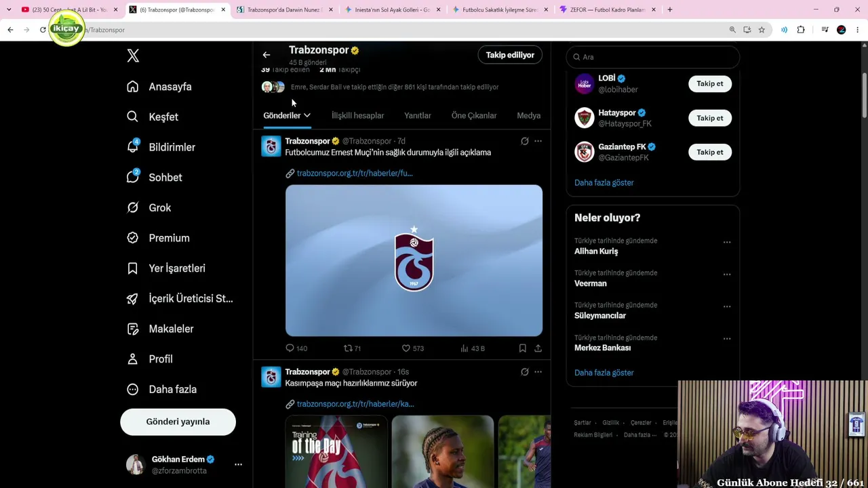Close the Trabzonspor'da Darwin Nunez tab
Screen dimensions: 868x488
point(331,9)
